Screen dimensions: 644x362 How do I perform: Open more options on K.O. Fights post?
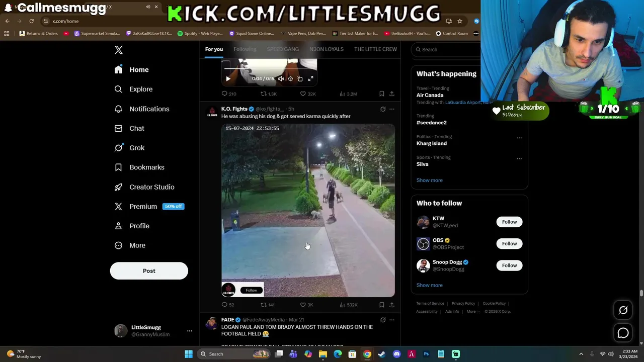392,109
